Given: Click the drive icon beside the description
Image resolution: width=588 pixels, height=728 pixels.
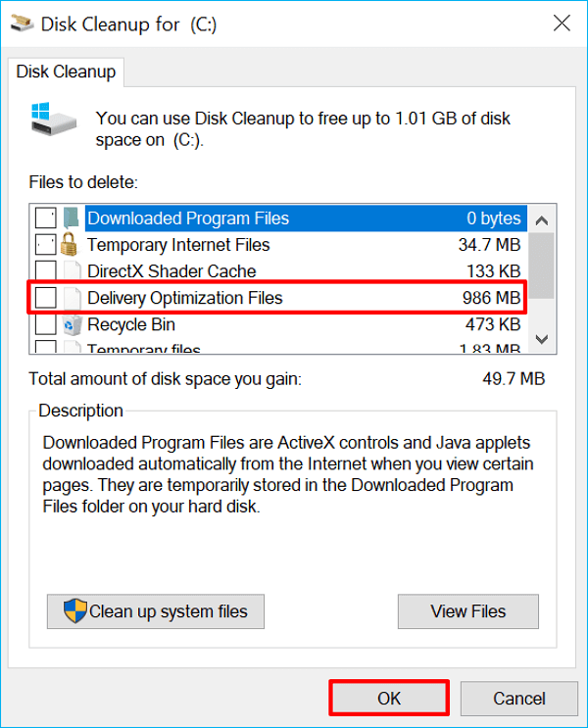Looking at the screenshot, I should [55, 120].
